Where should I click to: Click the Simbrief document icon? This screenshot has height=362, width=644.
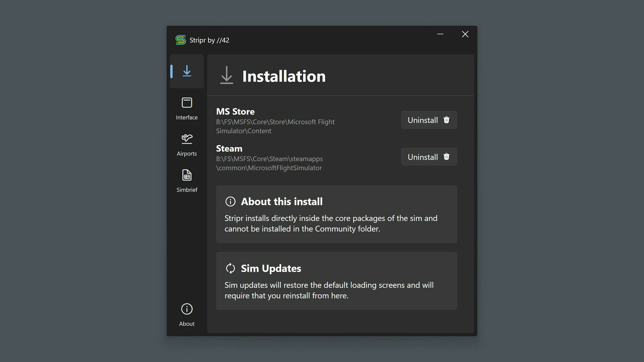187,175
